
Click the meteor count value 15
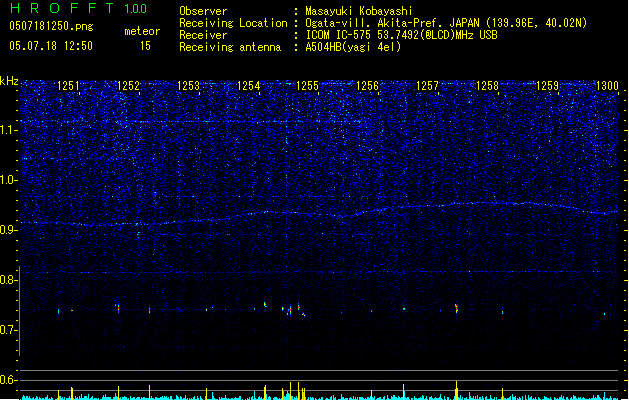coord(145,46)
